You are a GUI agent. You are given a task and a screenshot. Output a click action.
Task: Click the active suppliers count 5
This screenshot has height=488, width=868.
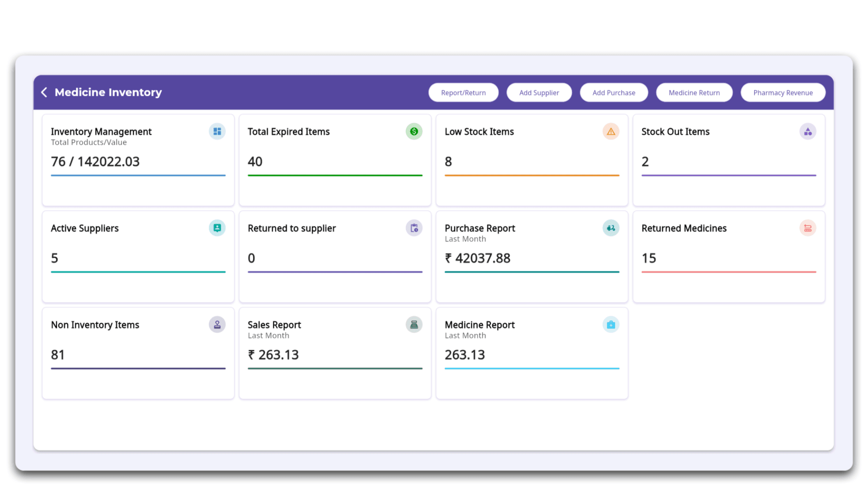tap(55, 258)
